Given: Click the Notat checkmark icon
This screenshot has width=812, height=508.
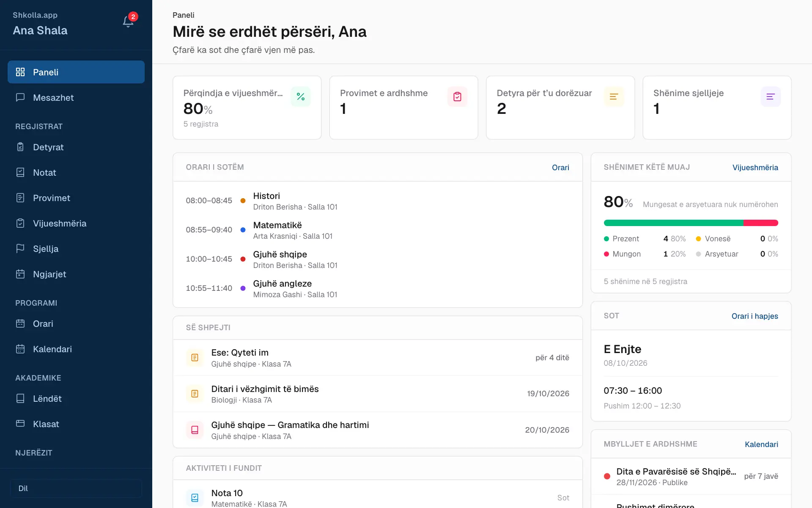Looking at the screenshot, I should tap(20, 172).
